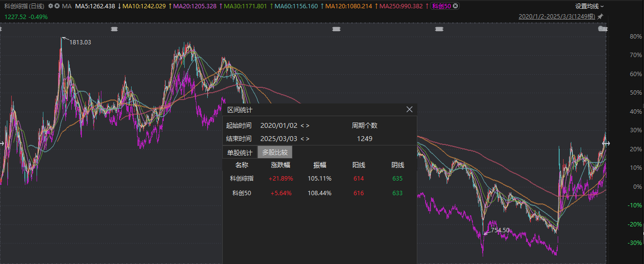
Task: Click the 阳线 column header
Action: [x=359, y=165]
